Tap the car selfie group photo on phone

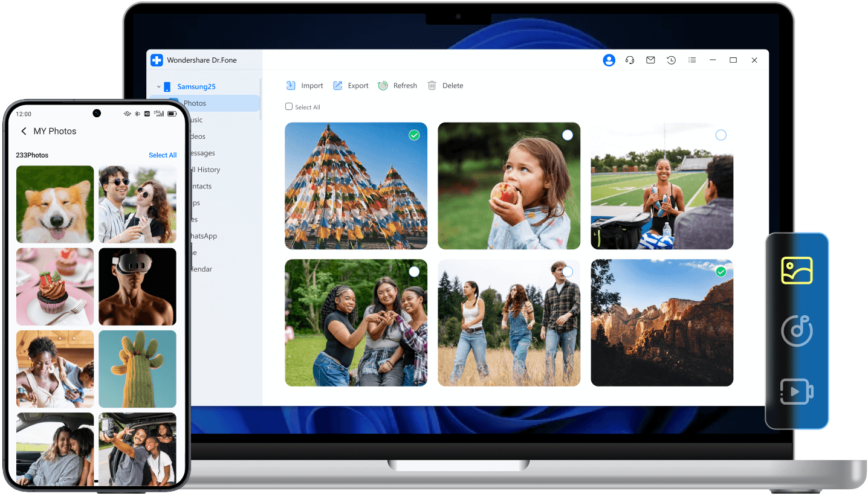[138, 448]
